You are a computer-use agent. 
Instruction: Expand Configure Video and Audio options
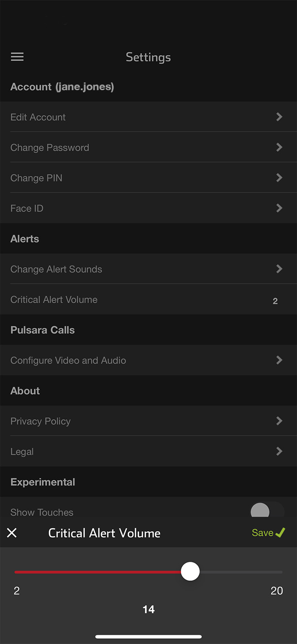click(279, 360)
